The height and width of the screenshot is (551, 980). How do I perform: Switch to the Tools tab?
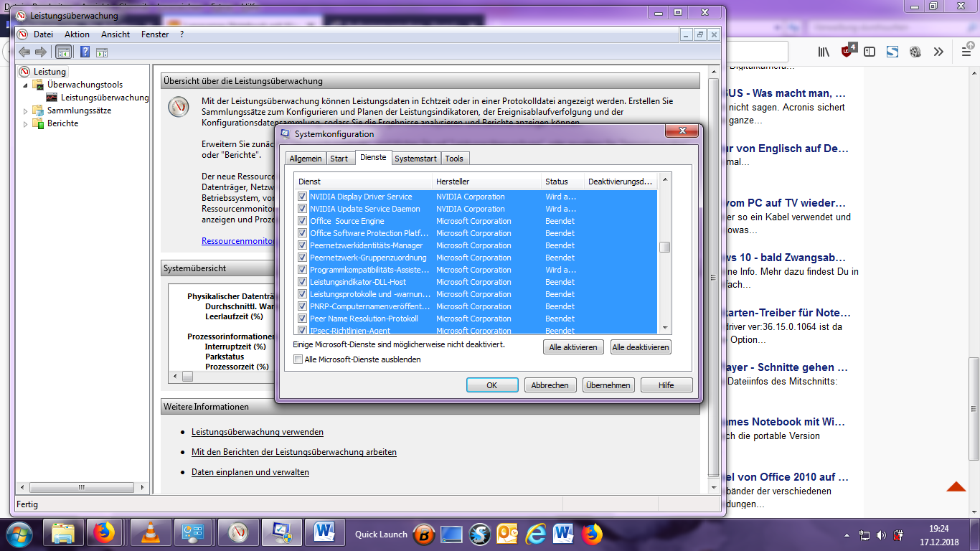tap(454, 159)
